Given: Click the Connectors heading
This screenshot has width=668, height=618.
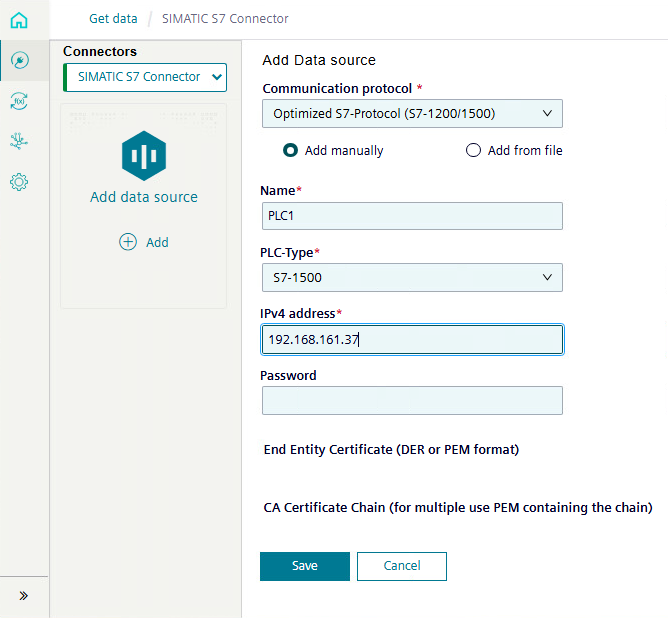Looking at the screenshot, I should (x=100, y=51).
